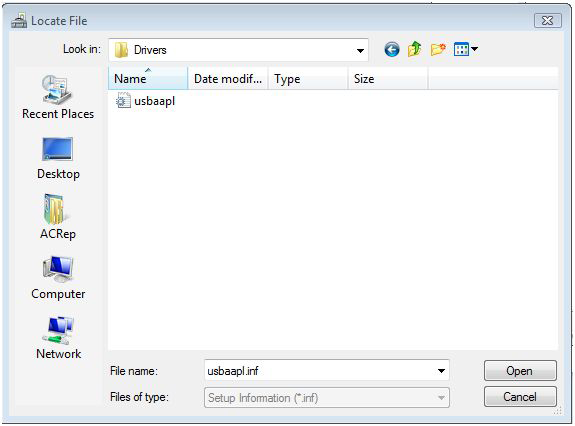Create a new folder using toolbar icon
The image size is (575, 426).
tap(438, 49)
